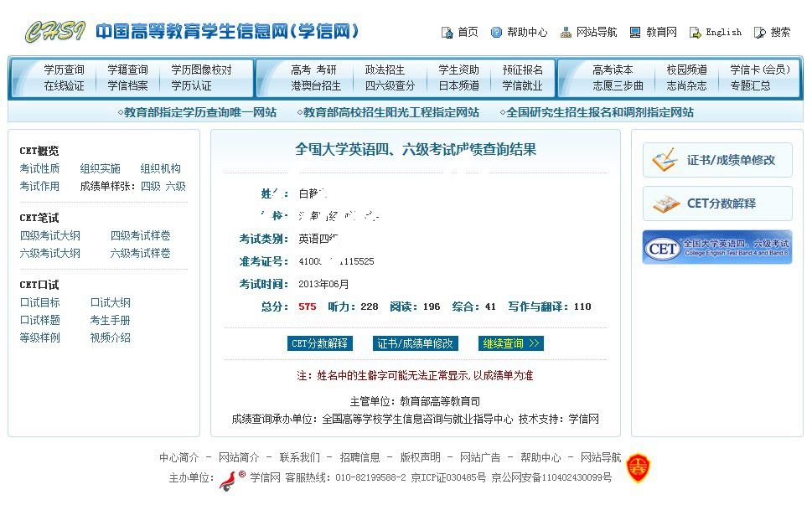Viewport: 812px width, 505px height.
Task: Click the book icon beside CET分数解释
Action: 666,204
